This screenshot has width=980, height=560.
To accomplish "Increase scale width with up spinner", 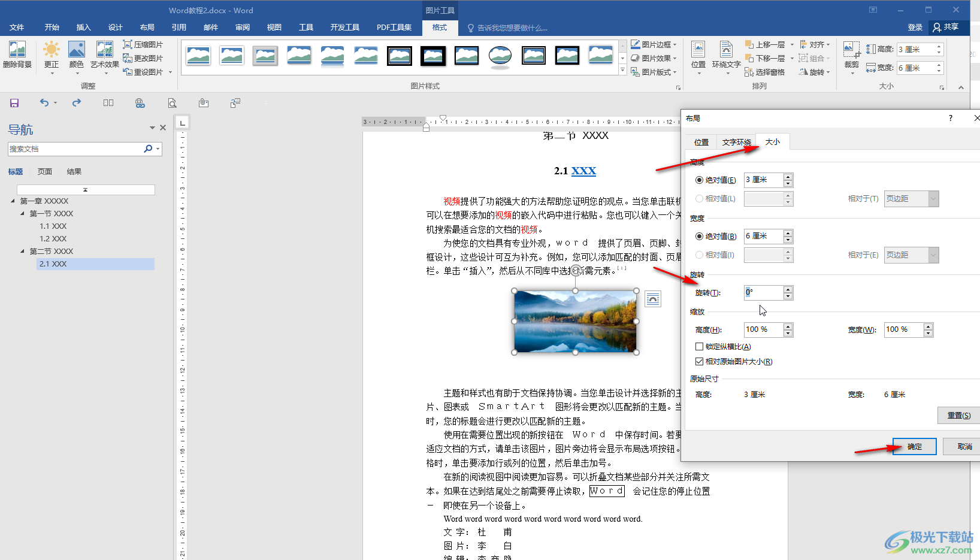I will coord(928,326).
